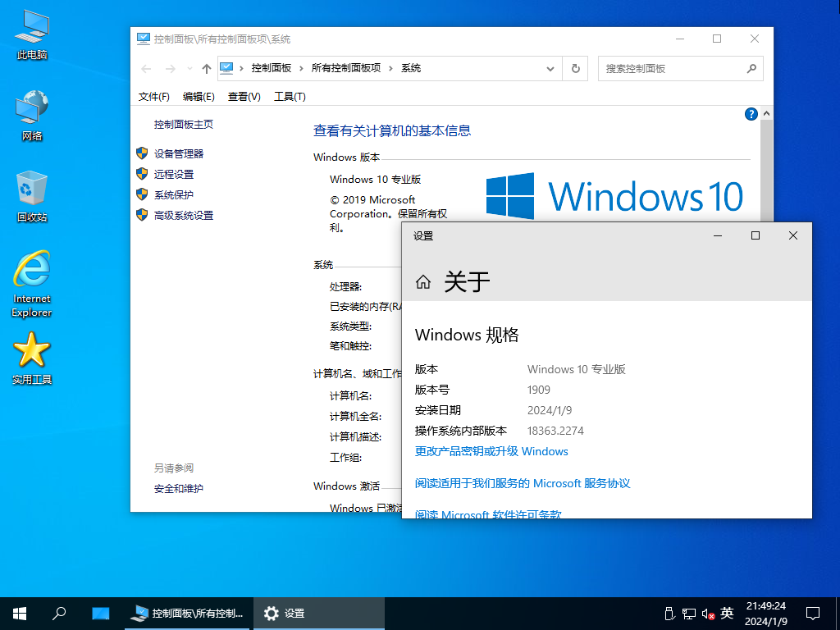Close the Control Panel system window
Viewport: 840px width, 630px height.
pos(755,39)
